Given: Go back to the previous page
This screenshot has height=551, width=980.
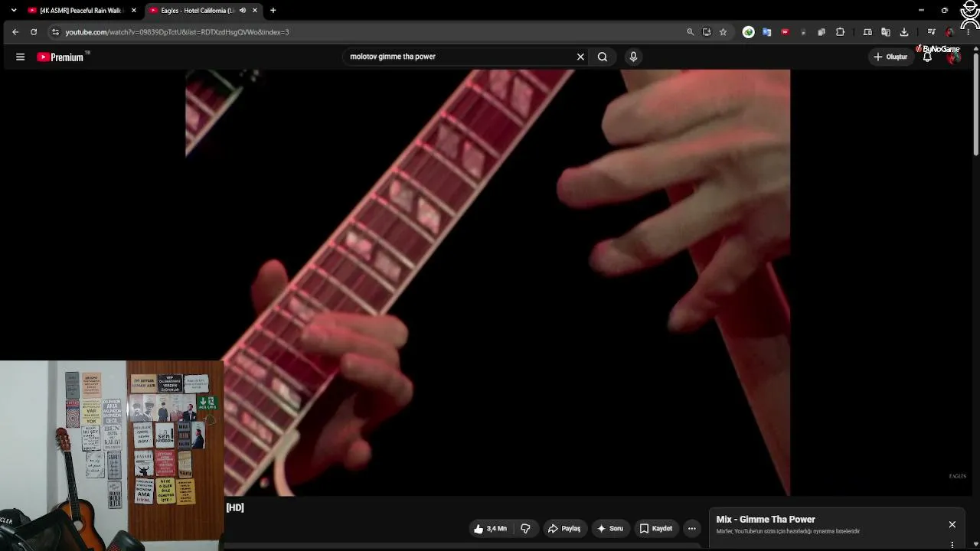Looking at the screenshot, I should (x=15, y=32).
